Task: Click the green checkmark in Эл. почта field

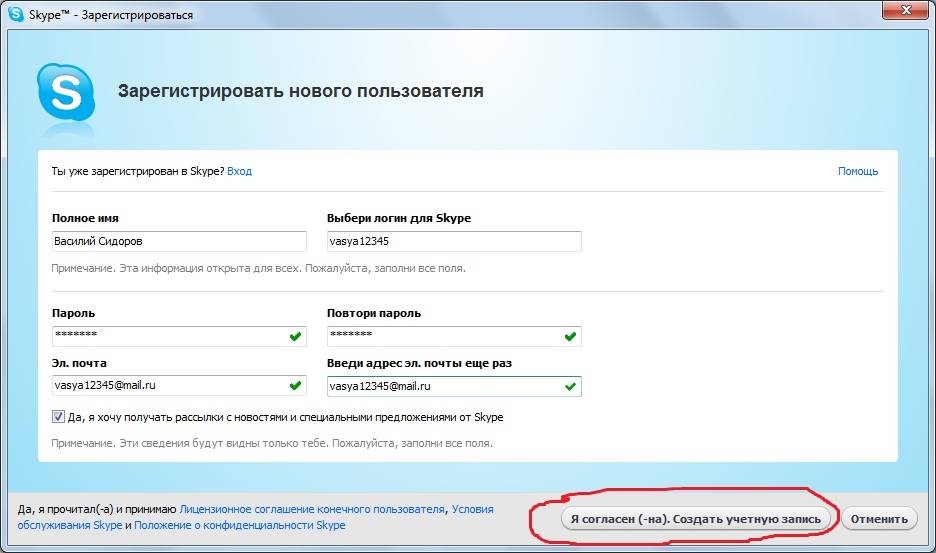Action: tap(295, 385)
